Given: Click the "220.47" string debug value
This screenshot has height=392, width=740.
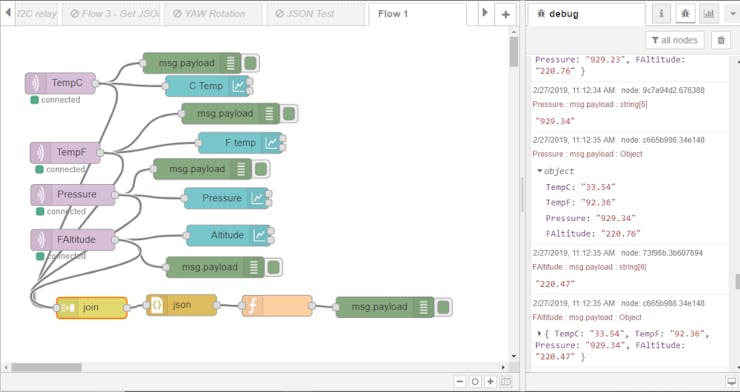Looking at the screenshot, I should (555, 284).
